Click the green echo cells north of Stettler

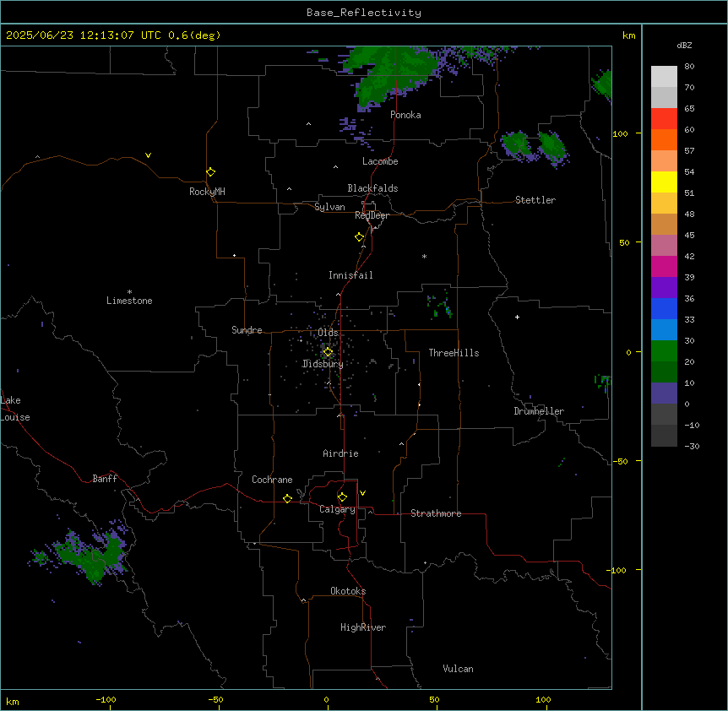tap(535, 148)
